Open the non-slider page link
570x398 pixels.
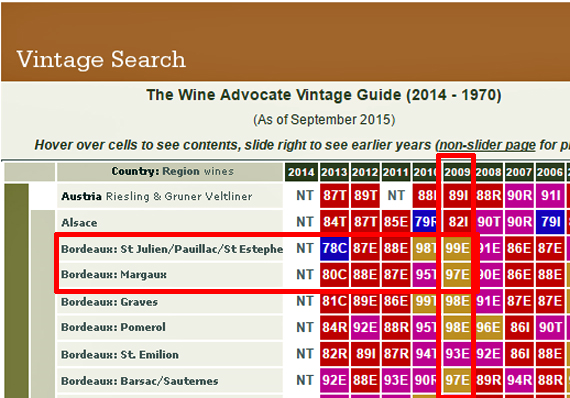pos(487,145)
